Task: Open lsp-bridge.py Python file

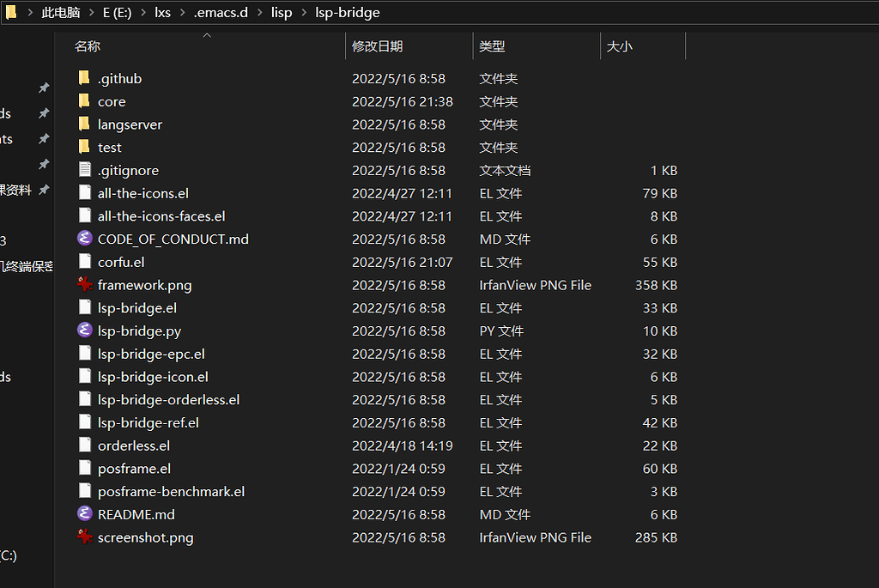Action: [x=139, y=330]
